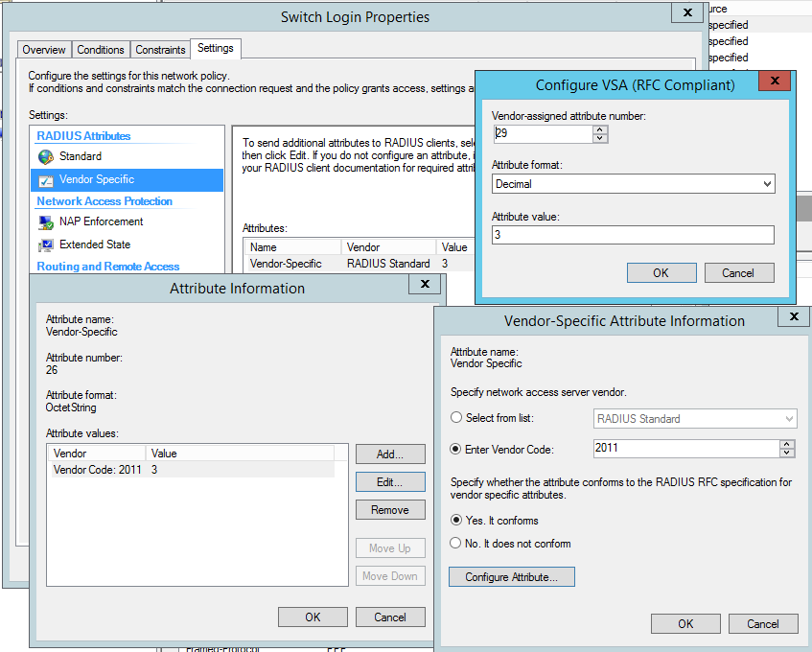Click Add in the Attribute Information dialog
812x652 pixels.
[390, 454]
